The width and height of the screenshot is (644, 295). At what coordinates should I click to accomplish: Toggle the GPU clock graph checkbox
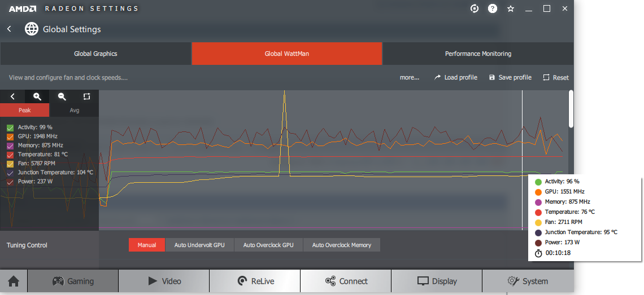[x=10, y=137]
